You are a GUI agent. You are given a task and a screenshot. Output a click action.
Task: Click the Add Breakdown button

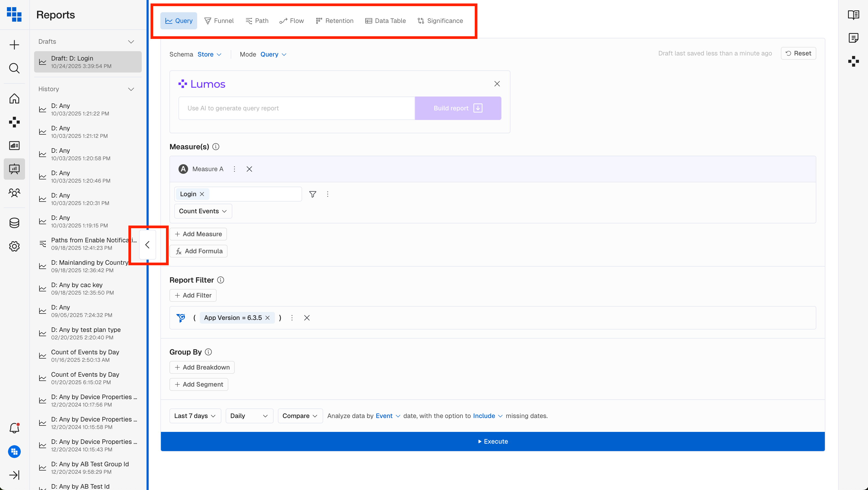[x=202, y=367]
